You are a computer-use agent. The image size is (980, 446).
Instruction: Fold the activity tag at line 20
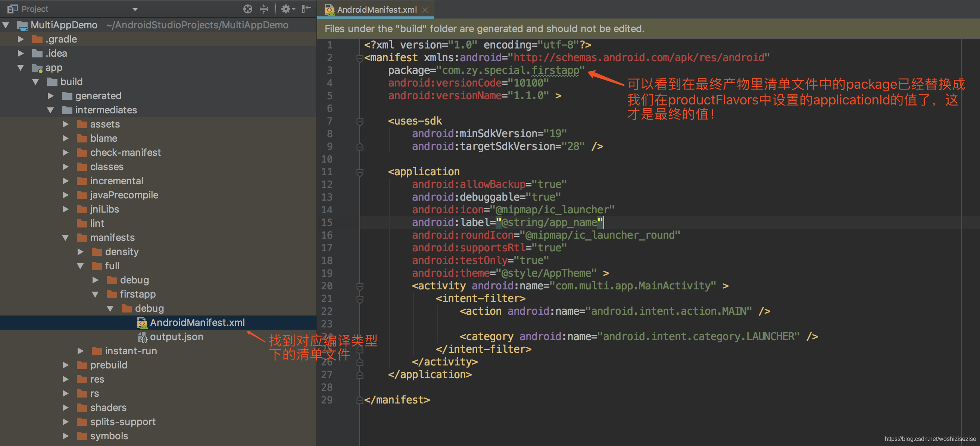[359, 286]
